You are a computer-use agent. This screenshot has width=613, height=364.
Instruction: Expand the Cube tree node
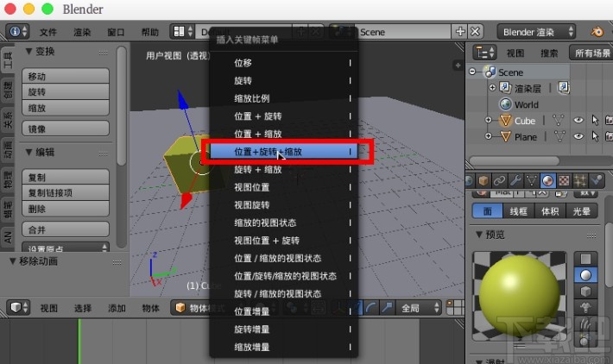(x=489, y=120)
